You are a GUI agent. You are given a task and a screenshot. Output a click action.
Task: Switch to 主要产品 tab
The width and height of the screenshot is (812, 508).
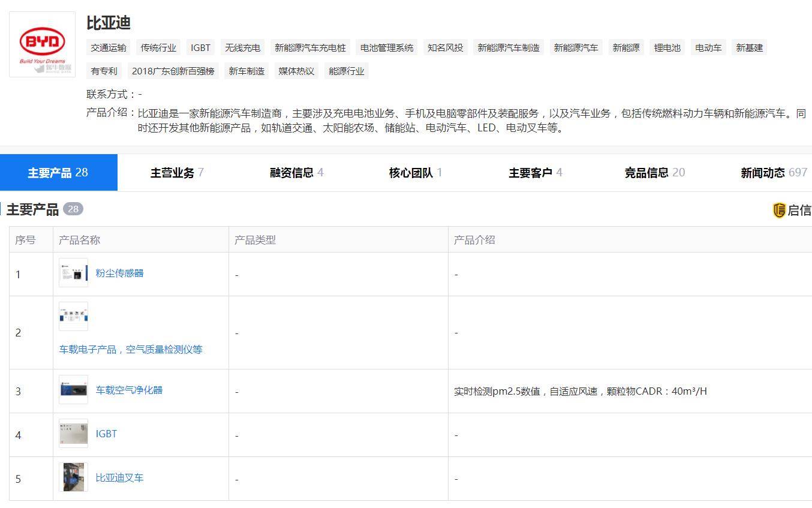tap(58, 173)
